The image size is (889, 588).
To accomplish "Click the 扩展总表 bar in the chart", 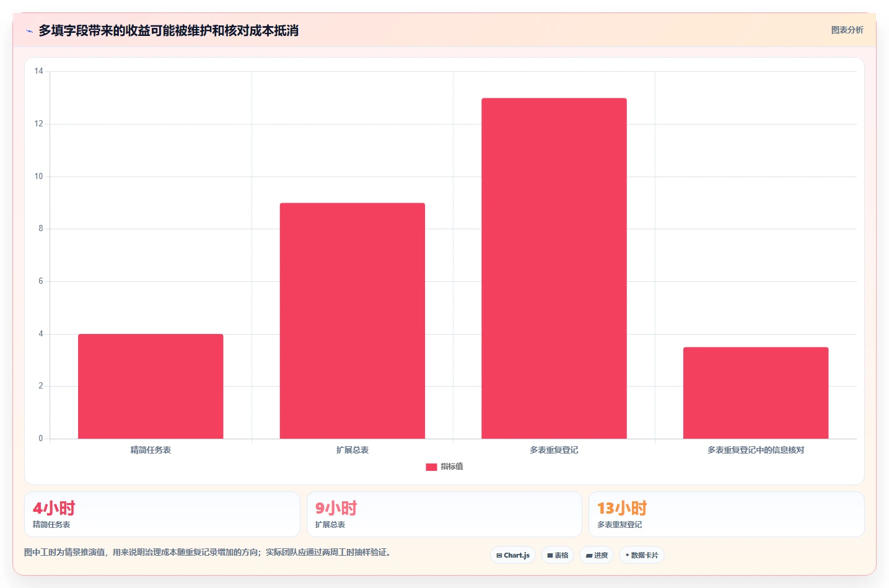I will point(353,321).
